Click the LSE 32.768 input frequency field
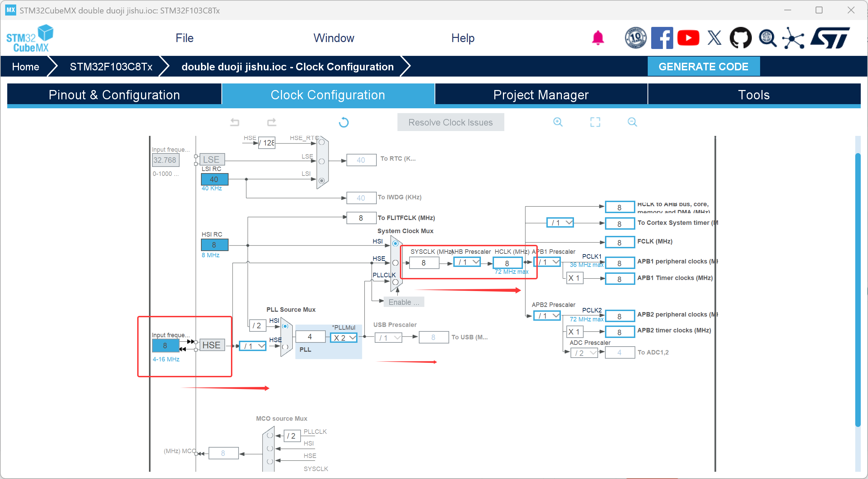The width and height of the screenshot is (868, 479). 165,160
